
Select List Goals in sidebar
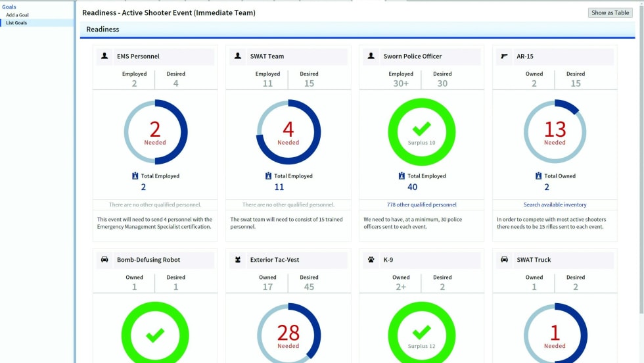click(x=16, y=23)
